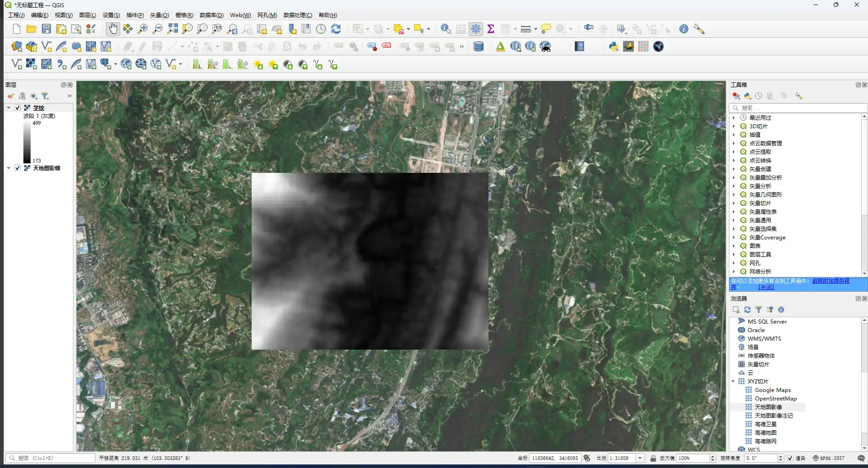
Task: Open the 插件(P) menu
Action: (x=135, y=15)
